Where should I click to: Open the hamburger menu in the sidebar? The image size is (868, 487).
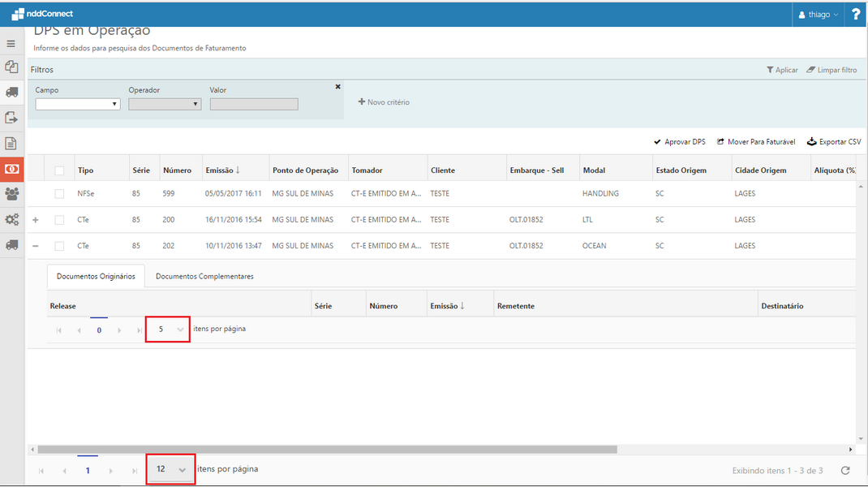pos(11,44)
